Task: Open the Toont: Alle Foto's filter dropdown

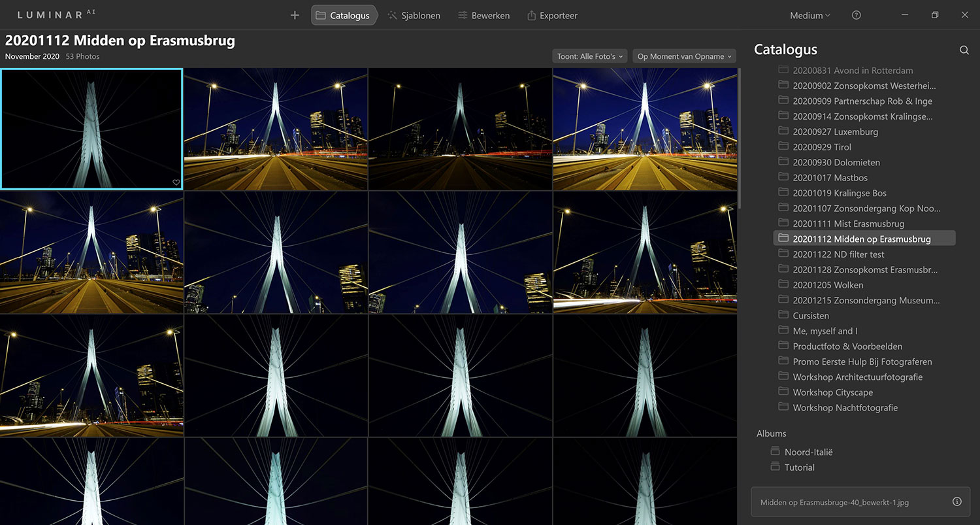Action: (590, 56)
